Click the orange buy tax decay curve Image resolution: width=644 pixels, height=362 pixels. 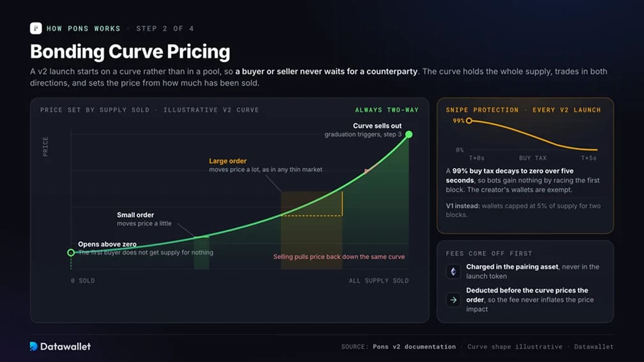coord(534,137)
